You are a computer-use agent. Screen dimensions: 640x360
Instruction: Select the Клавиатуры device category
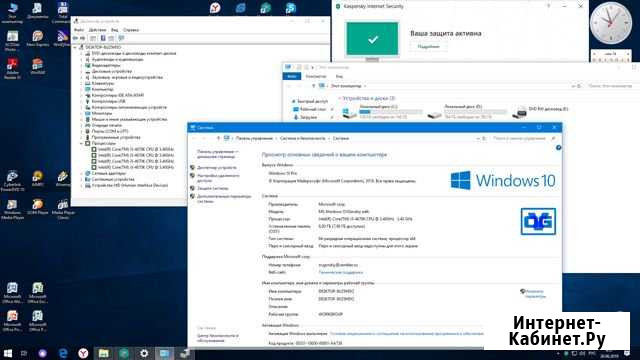[x=102, y=83]
